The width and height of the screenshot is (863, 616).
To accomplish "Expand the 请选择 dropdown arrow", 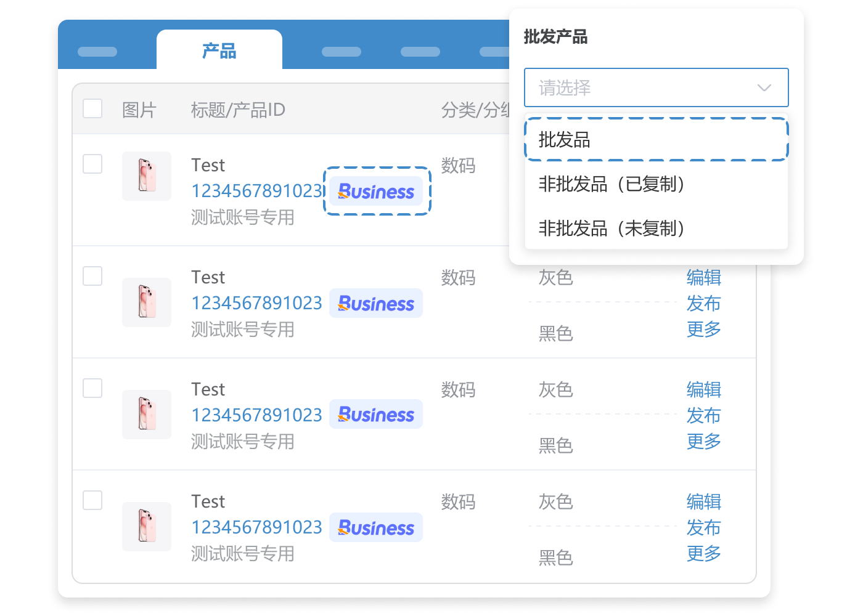I will point(764,87).
